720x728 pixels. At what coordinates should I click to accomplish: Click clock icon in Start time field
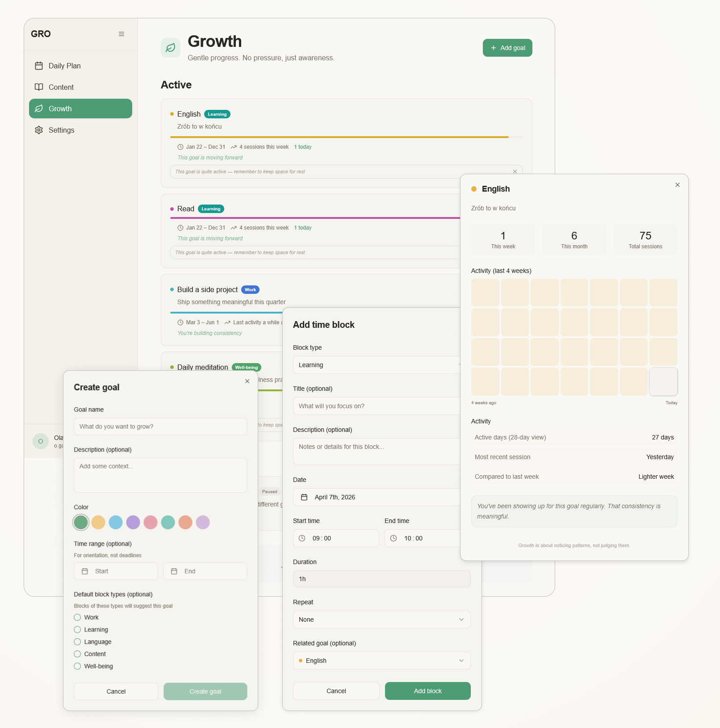302,538
